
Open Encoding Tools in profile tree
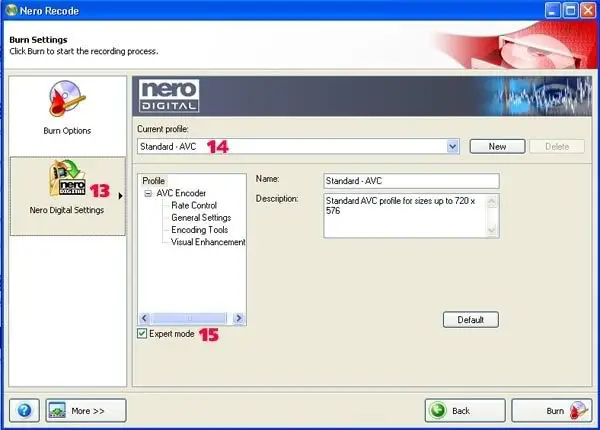(x=200, y=230)
